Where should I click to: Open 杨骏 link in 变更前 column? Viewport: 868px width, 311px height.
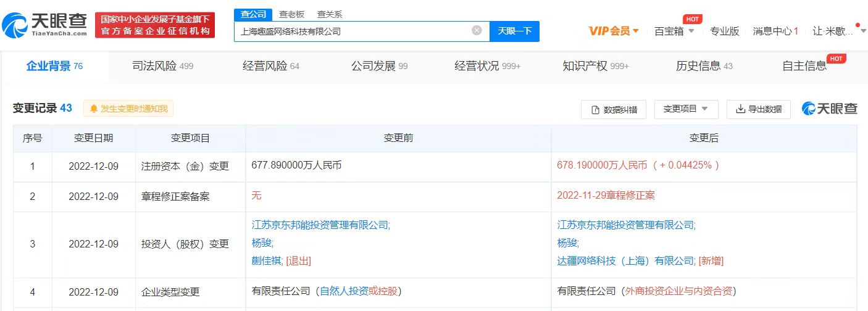[262, 243]
